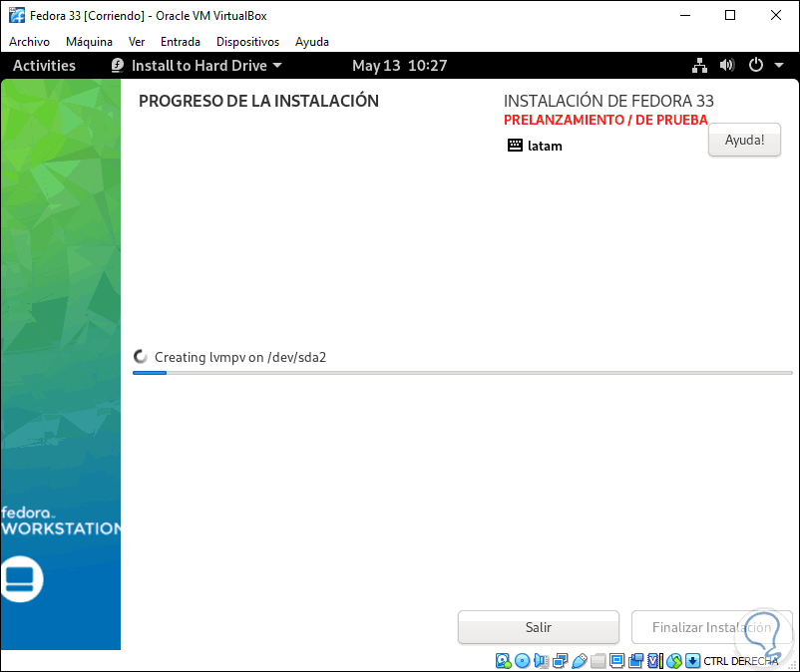Click the power icon in top bar

756,65
